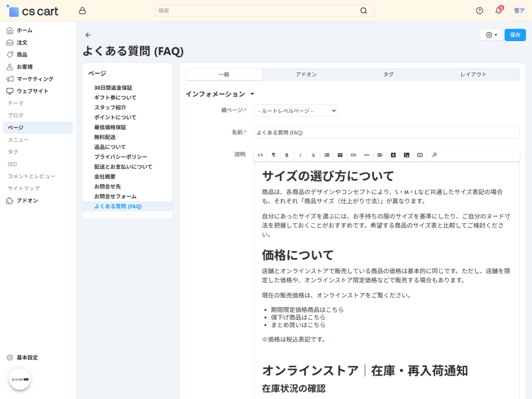The height and width of the screenshot is (399, 532).
Task: Click the back arrow above page title
Action: (88, 35)
